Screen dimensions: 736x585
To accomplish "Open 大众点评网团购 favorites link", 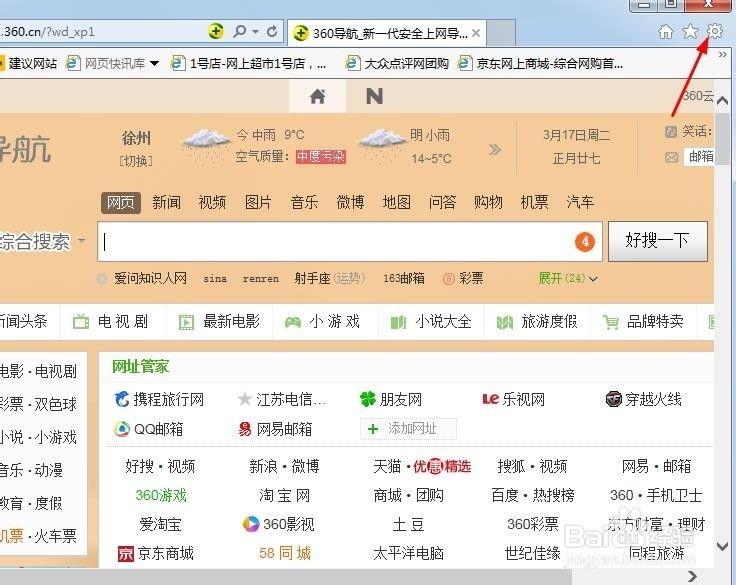I will 398,63.
